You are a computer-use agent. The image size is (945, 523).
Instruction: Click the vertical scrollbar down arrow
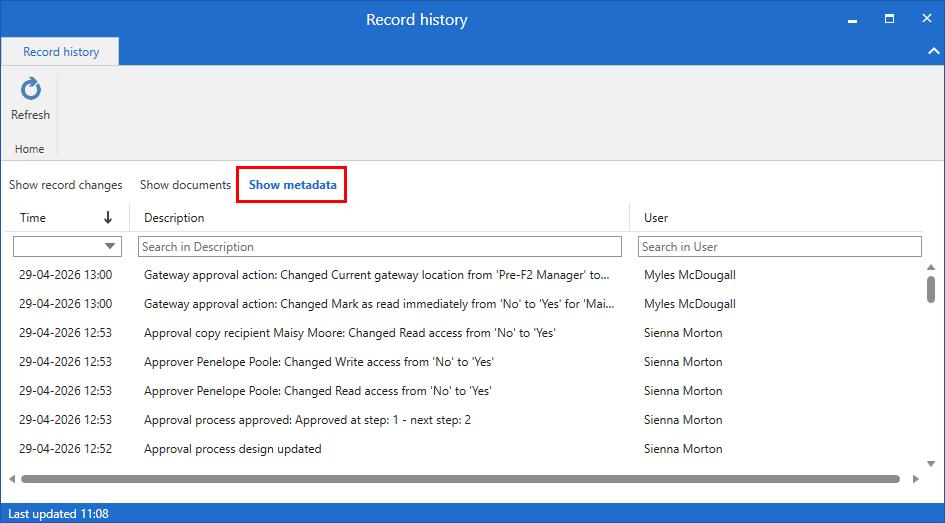[x=931, y=463]
